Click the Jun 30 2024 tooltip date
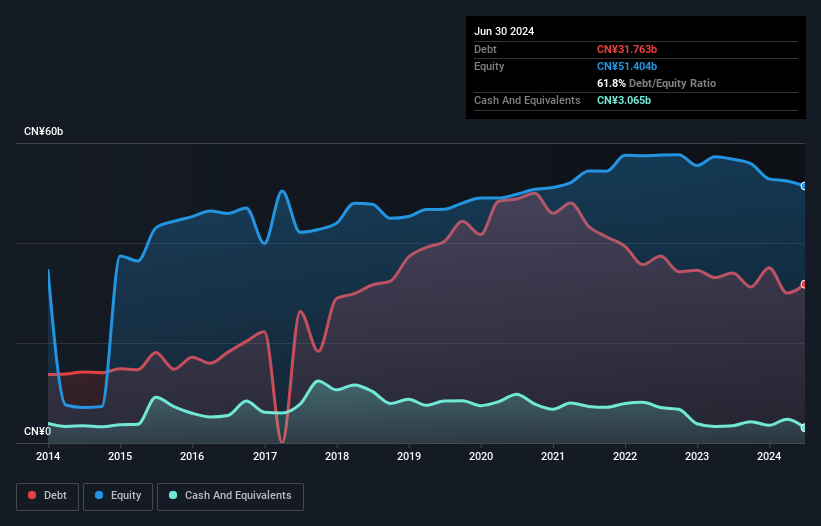The width and height of the screenshot is (821, 526). (x=504, y=31)
